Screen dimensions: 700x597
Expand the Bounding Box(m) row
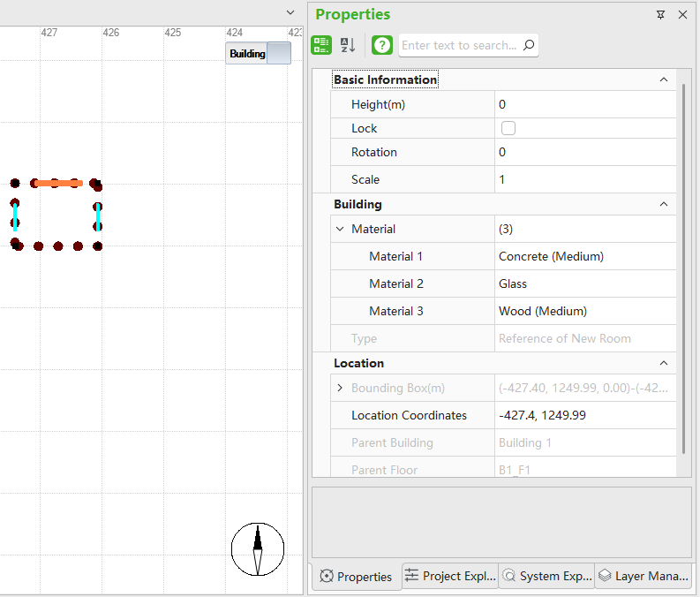(x=341, y=388)
